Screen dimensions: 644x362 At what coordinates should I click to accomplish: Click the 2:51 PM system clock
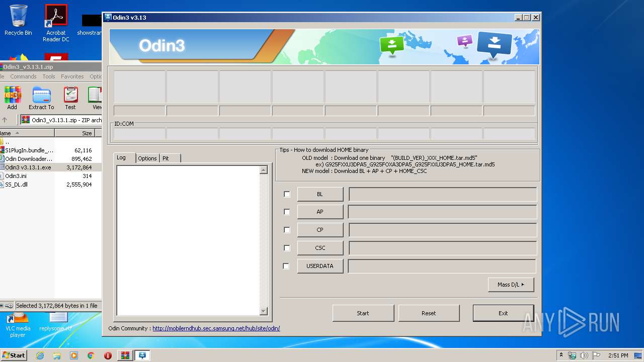tap(618, 355)
